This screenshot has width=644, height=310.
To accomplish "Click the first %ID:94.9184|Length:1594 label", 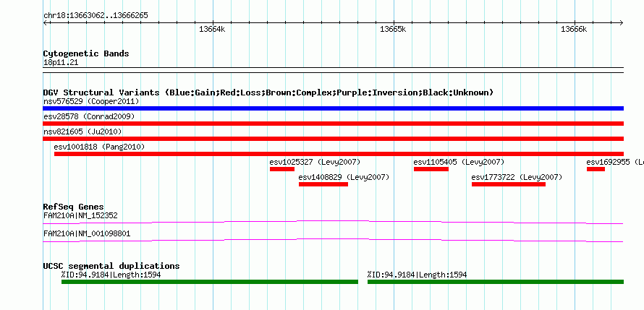I will (111, 275).
